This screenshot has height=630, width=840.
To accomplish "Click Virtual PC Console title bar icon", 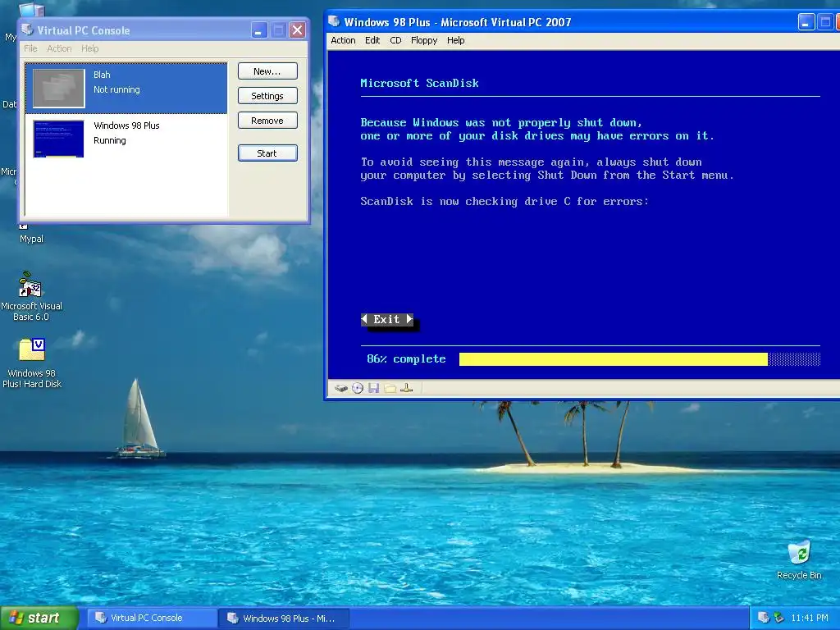I will [27, 30].
